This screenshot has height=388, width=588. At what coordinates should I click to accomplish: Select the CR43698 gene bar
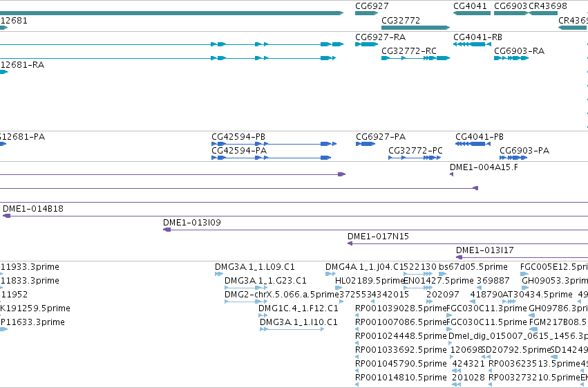click(x=543, y=13)
